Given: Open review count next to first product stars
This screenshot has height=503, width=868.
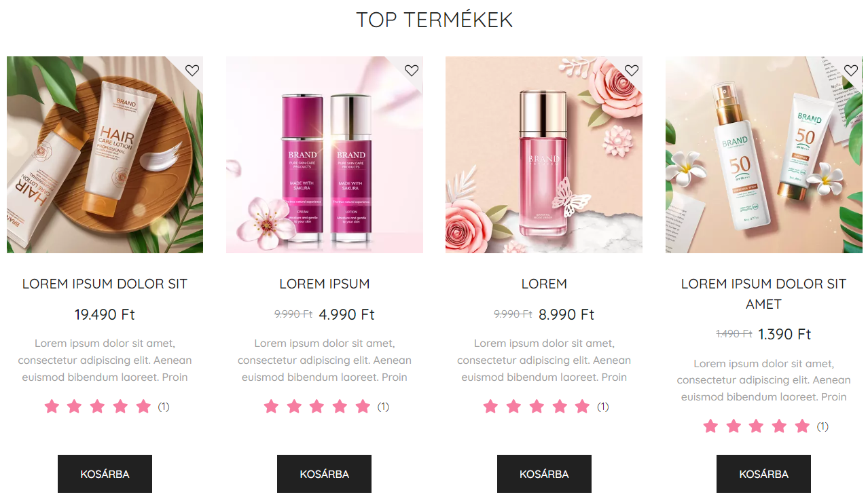Looking at the screenshot, I should (164, 407).
